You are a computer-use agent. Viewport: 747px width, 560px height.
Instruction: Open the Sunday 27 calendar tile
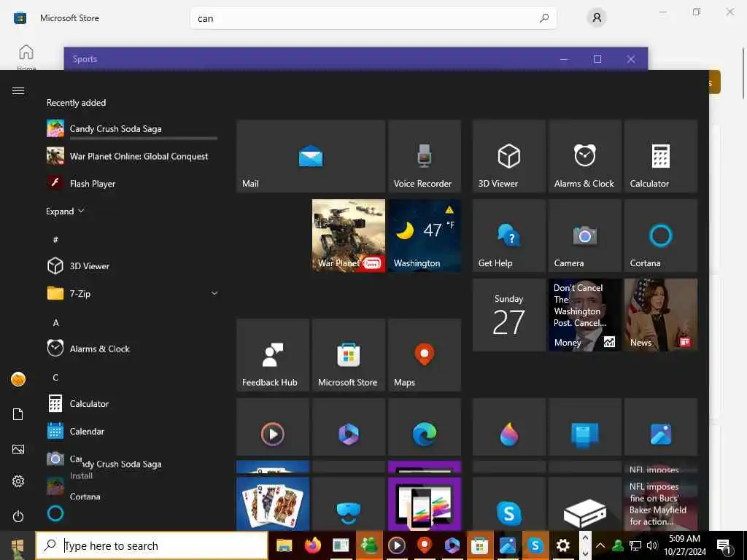(508, 315)
